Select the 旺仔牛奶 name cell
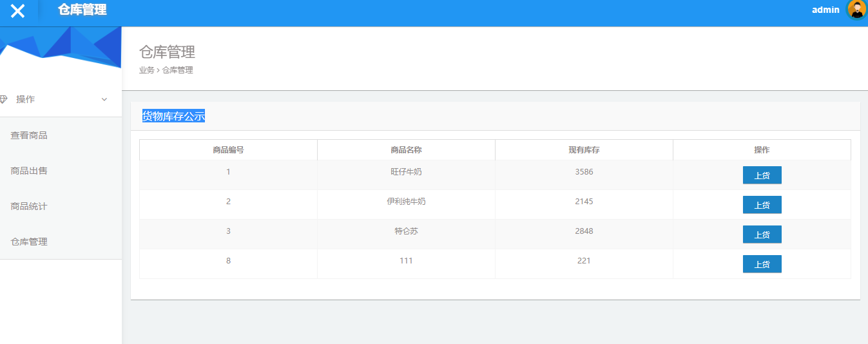The width and height of the screenshot is (868, 344). 406,175
